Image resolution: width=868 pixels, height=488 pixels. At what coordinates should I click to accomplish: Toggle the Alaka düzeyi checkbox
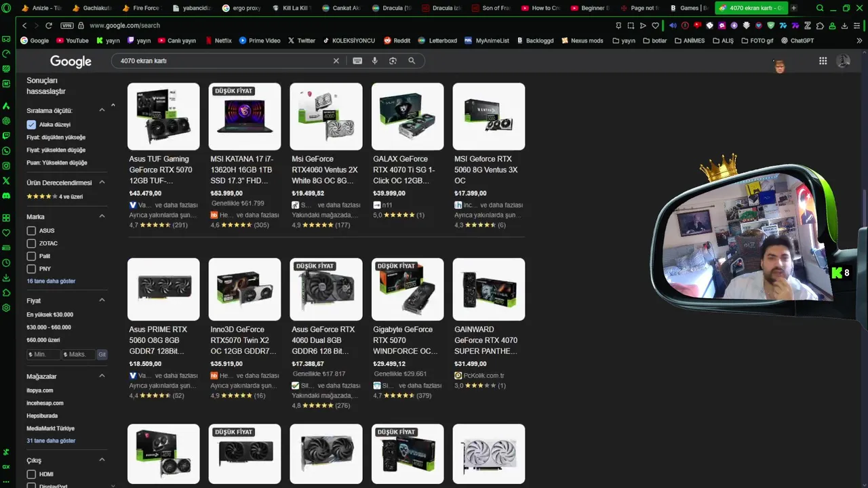click(31, 125)
